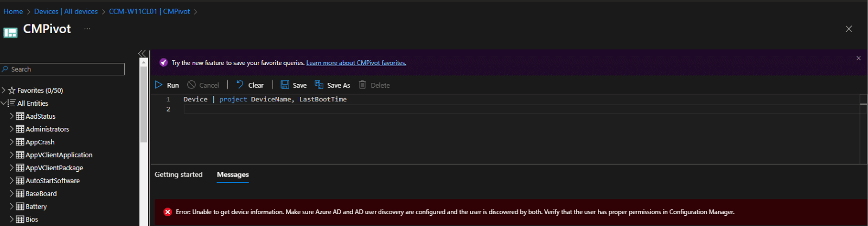868x226 pixels.
Task: Click the All Entities list icon
Action: [x=11, y=103]
